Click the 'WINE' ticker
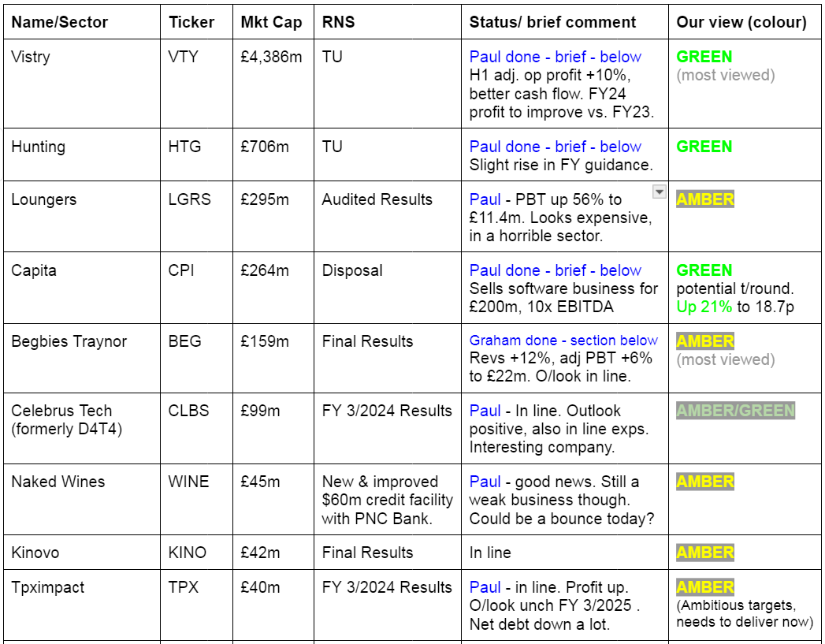 (188, 482)
